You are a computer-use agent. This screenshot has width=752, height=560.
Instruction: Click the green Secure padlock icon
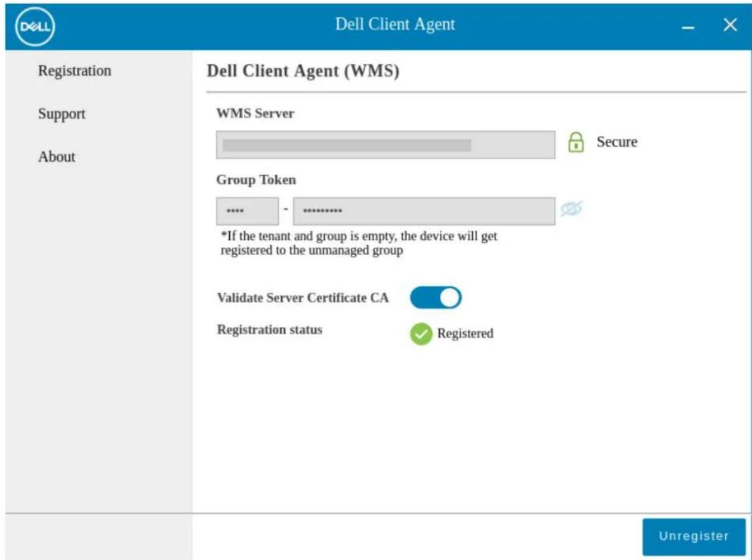[575, 143]
